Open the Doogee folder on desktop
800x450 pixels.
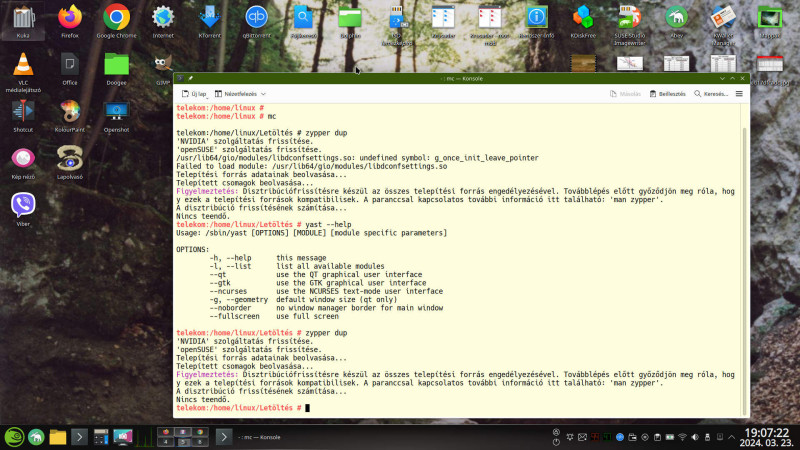[116, 68]
